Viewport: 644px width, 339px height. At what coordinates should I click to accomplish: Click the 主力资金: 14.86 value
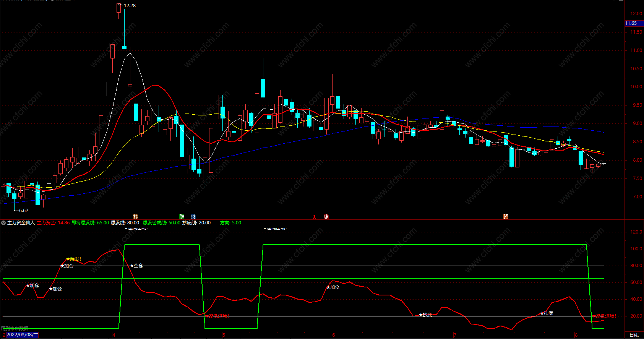(x=53, y=223)
